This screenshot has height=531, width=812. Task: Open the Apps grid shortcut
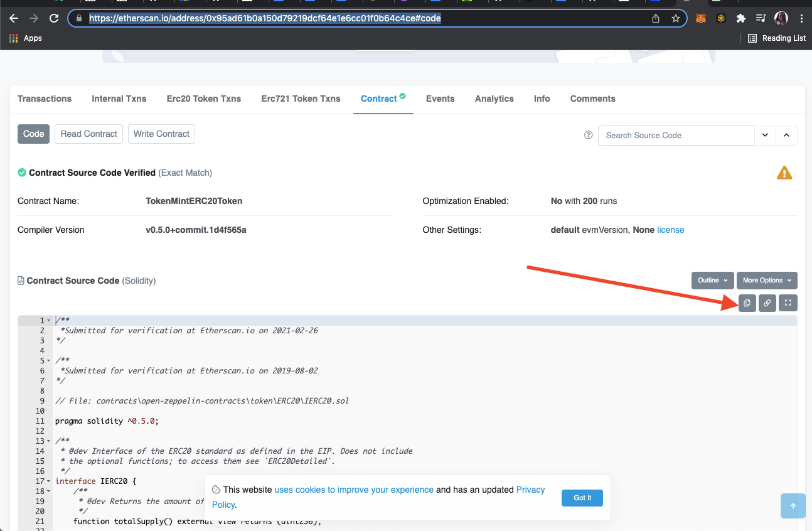[x=26, y=38]
